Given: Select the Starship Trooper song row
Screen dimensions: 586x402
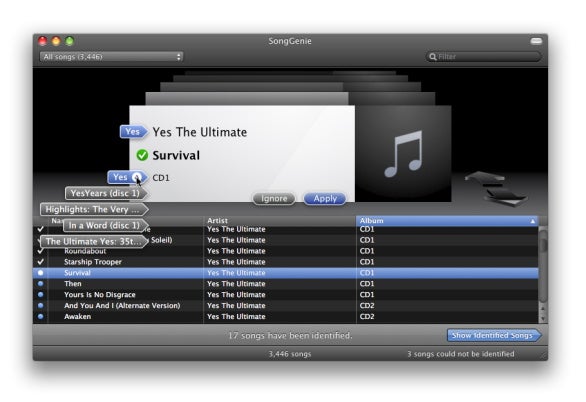Looking at the screenshot, I should 286,262.
